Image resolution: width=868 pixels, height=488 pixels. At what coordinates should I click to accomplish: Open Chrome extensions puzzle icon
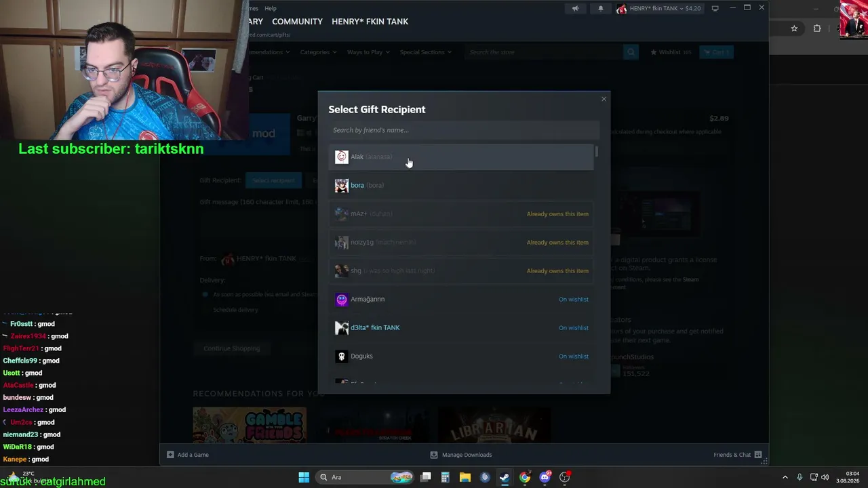pos(816,28)
